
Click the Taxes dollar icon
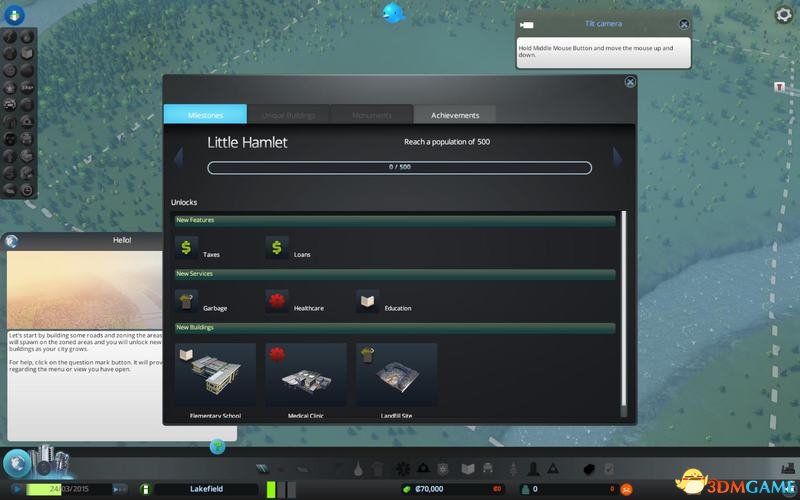pos(186,247)
